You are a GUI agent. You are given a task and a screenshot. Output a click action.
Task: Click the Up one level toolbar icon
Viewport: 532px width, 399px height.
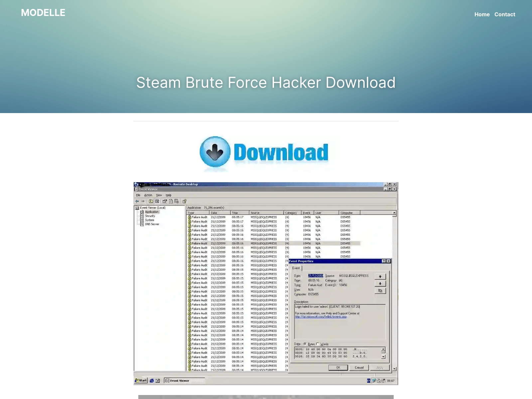point(151,201)
